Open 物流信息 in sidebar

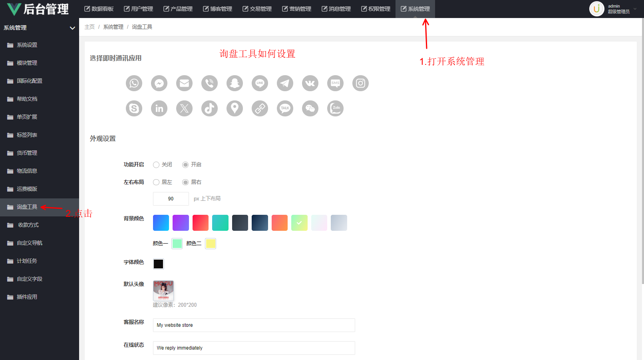coord(40,171)
